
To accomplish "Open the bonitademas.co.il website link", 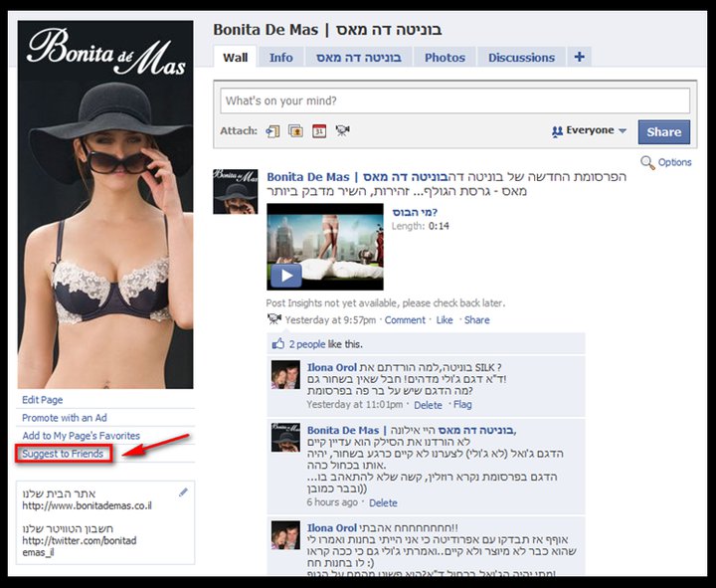I will point(87,505).
